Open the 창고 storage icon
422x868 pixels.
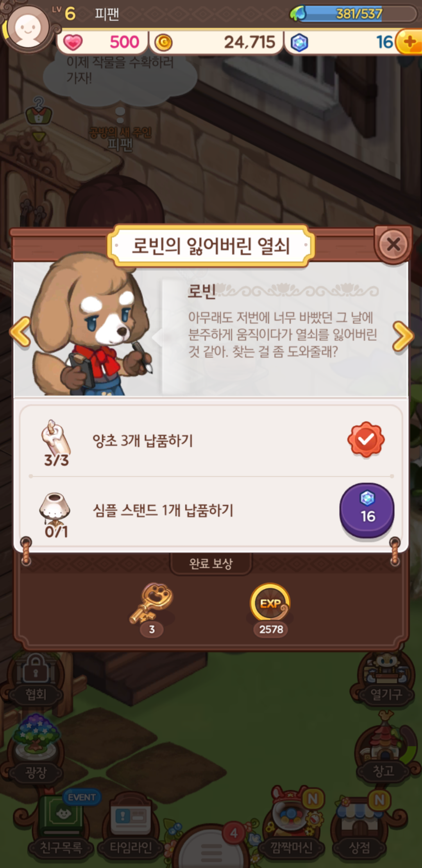tap(383, 751)
